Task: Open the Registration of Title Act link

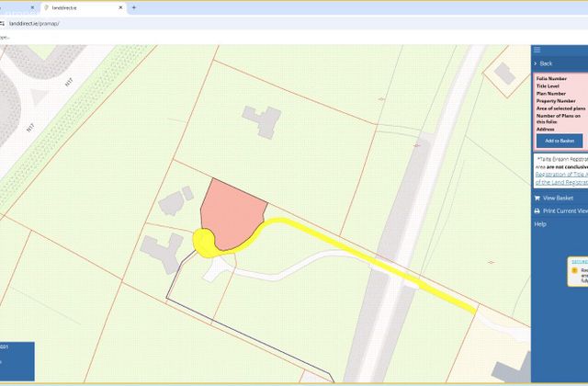Action: (x=561, y=175)
